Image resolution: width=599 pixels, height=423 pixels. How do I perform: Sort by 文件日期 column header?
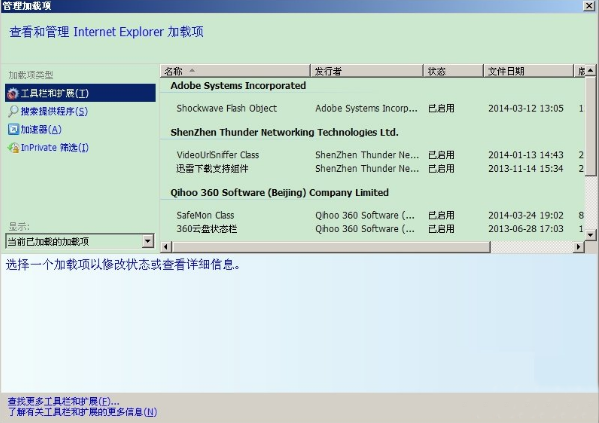pyautogui.click(x=529, y=71)
